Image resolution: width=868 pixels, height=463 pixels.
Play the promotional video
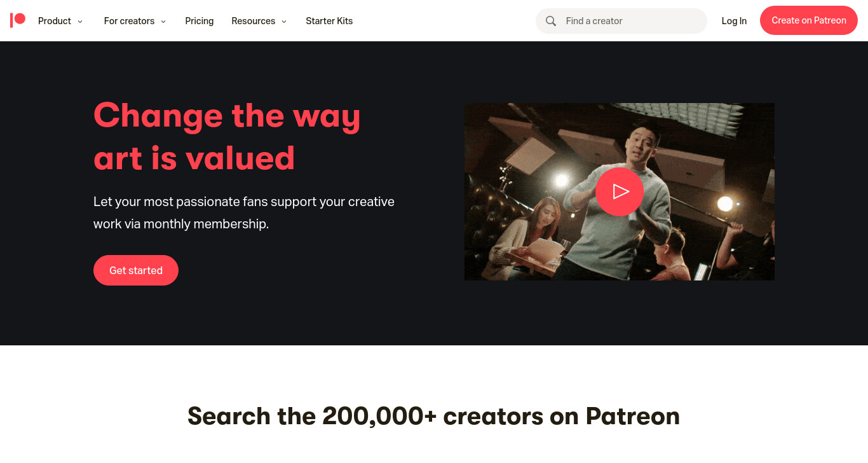[620, 191]
